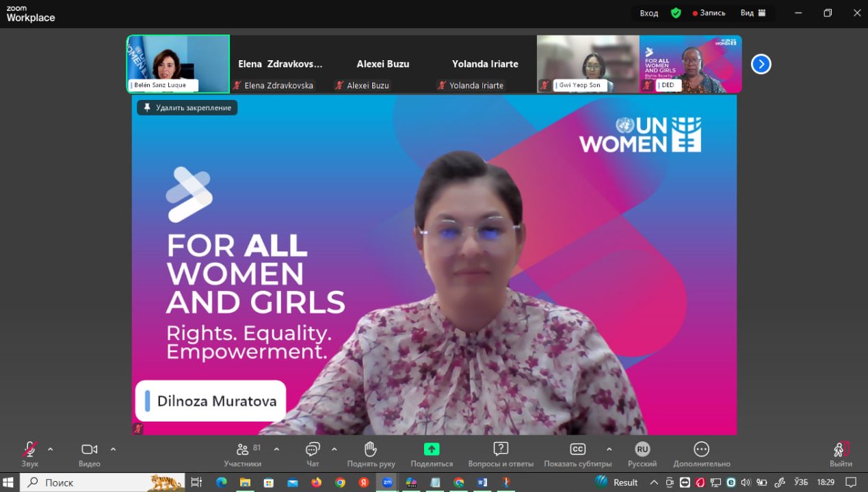868x492 pixels.
Task: Expand the arrow next to Участники
Action: [276, 450]
